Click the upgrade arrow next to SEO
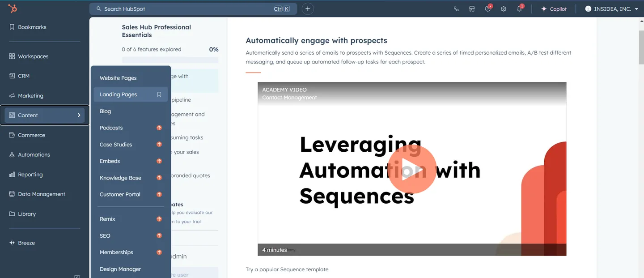The height and width of the screenshot is (278, 644). point(159,235)
